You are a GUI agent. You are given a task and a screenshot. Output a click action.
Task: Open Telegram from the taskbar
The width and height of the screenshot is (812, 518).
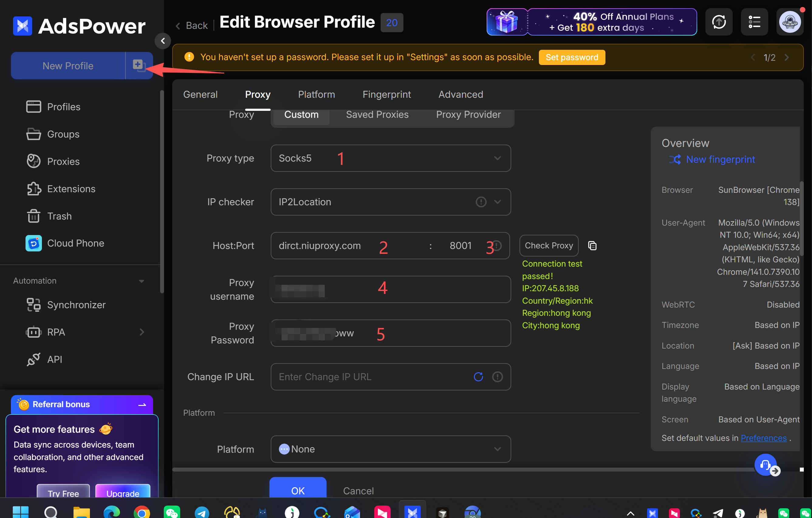click(x=202, y=513)
